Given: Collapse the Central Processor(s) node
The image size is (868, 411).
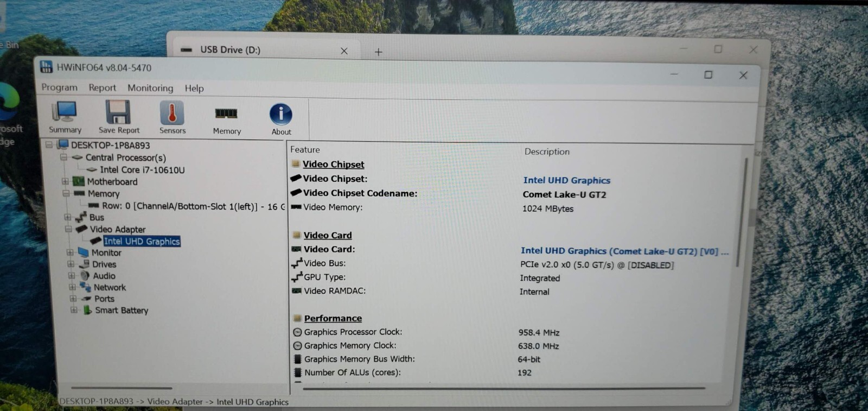Looking at the screenshot, I should point(63,157).
